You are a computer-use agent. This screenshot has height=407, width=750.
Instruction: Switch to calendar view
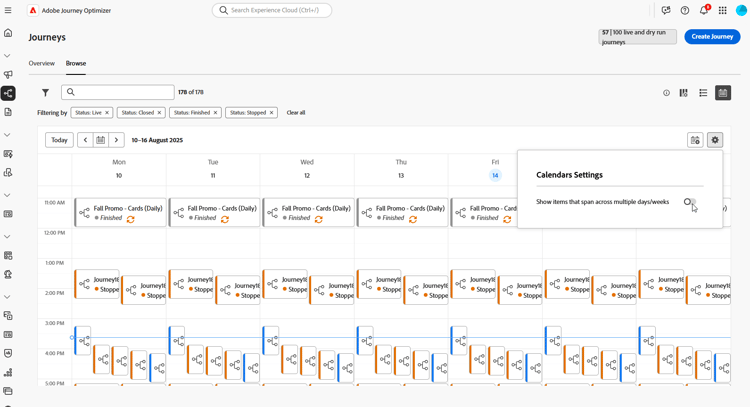tap(723, 93)
